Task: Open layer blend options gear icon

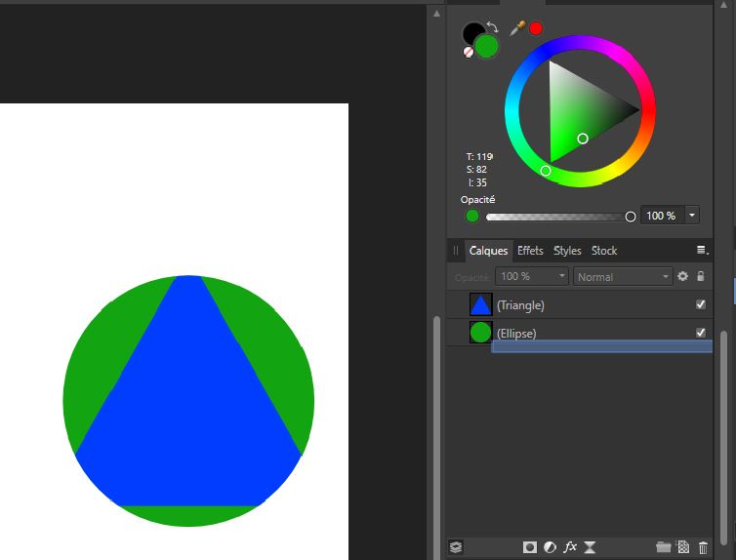Action: 683,276
